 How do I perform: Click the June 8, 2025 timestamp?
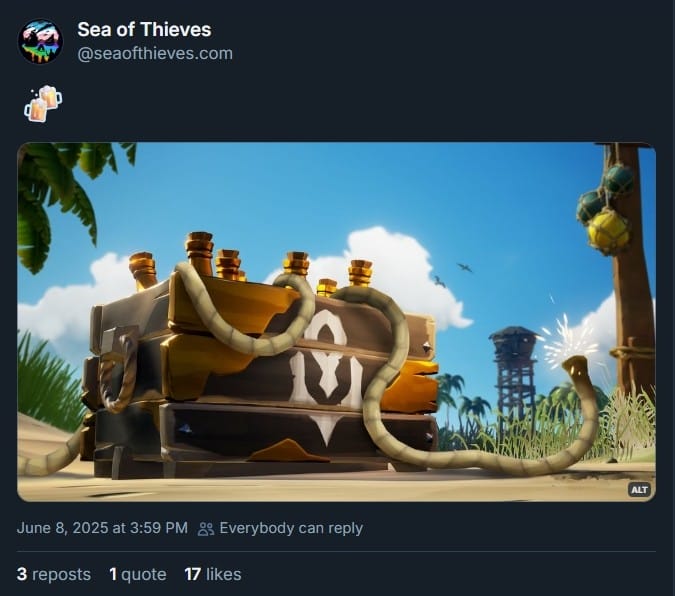coord(102,528)
